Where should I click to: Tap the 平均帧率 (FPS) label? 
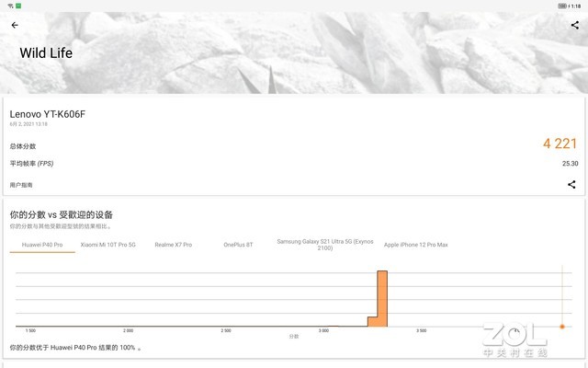31,164
